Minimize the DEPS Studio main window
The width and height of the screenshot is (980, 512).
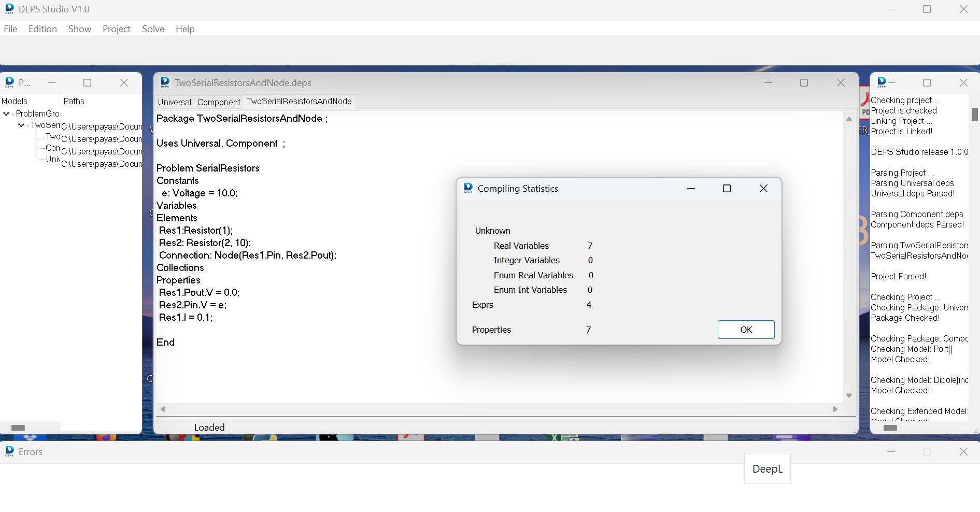891,9
